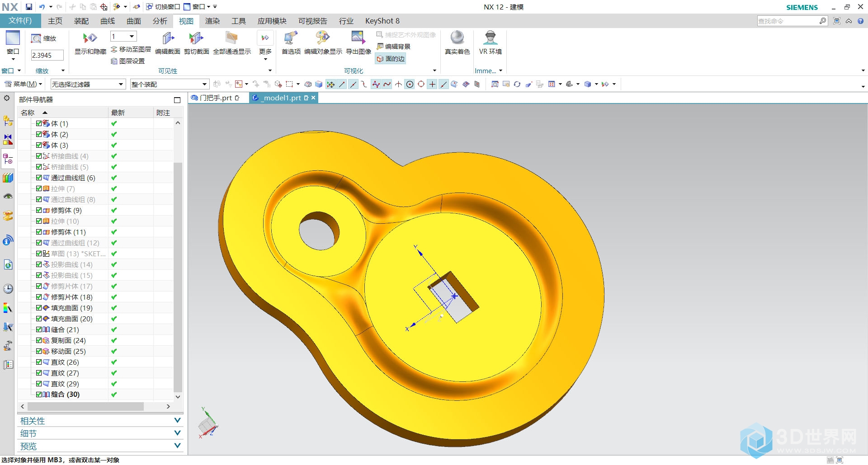868x465 pixels.
Task: Click the help question mark icon
Action: click(860, 21)
